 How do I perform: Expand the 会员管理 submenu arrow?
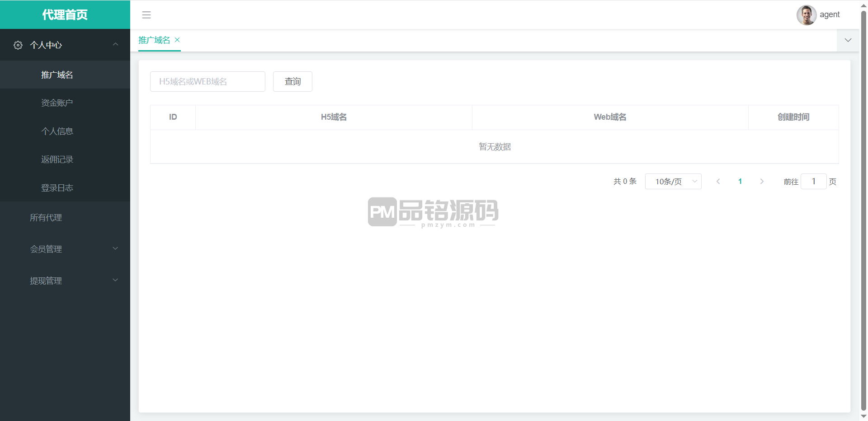[x=115, y=248]
